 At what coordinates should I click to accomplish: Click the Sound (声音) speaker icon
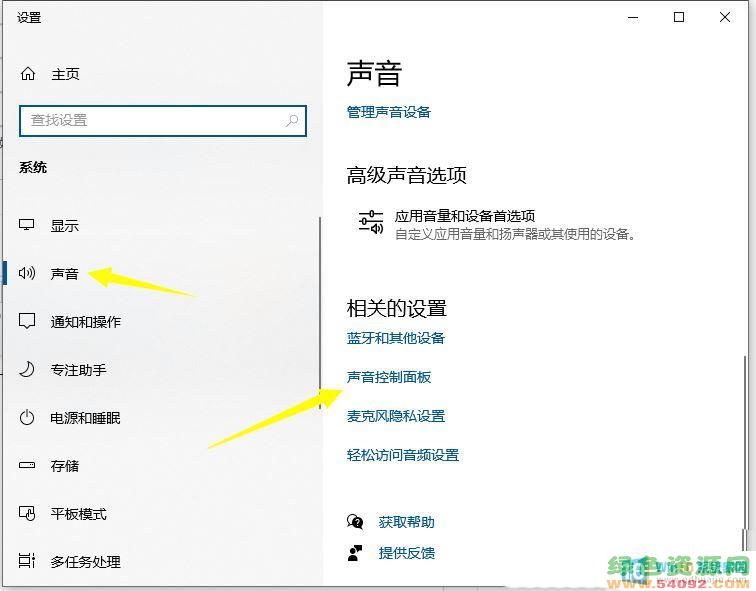[x=27, y=273]
